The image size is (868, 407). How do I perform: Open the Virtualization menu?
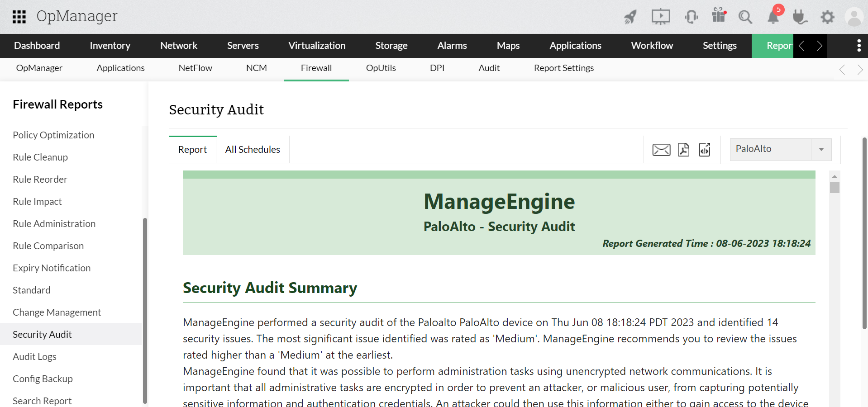pyautogui.click(x=317, y=46)
